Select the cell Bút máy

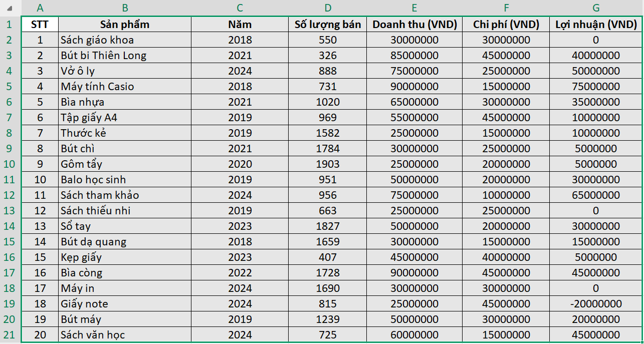coord(125,319)
